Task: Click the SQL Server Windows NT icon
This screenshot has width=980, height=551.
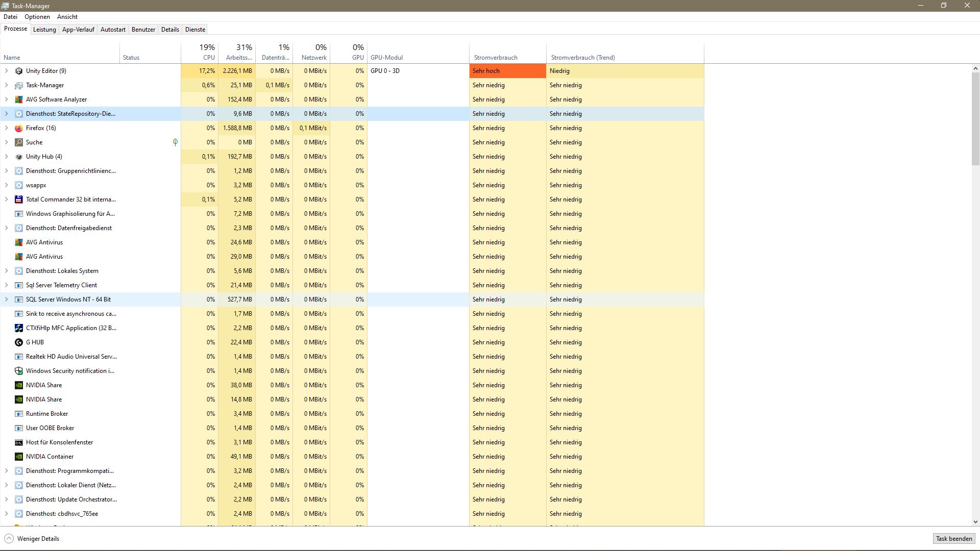Action: (19, 299)
